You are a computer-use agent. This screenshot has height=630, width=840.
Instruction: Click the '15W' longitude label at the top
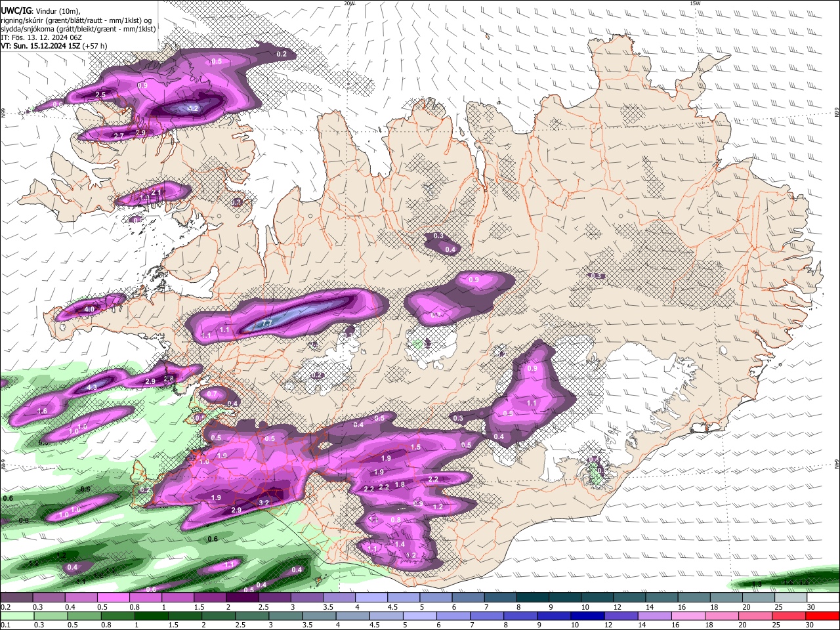695,3
